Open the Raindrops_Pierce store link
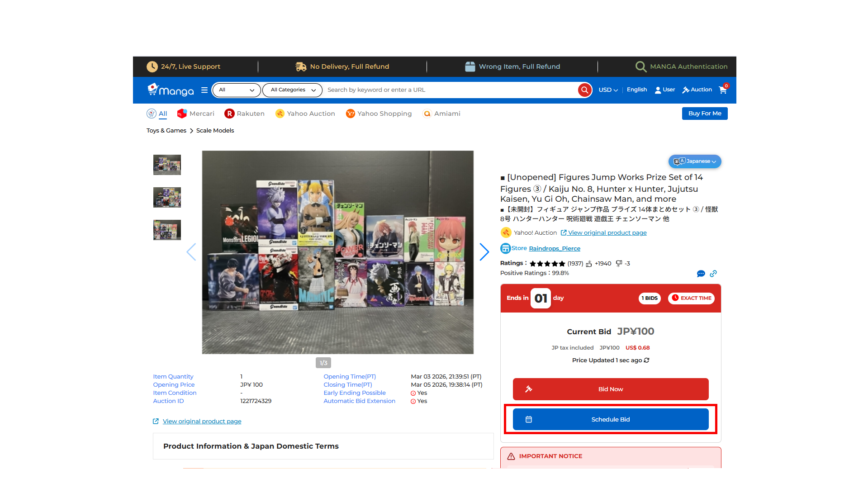The width and height of the screenshot is (868, 488). [555, 249]
